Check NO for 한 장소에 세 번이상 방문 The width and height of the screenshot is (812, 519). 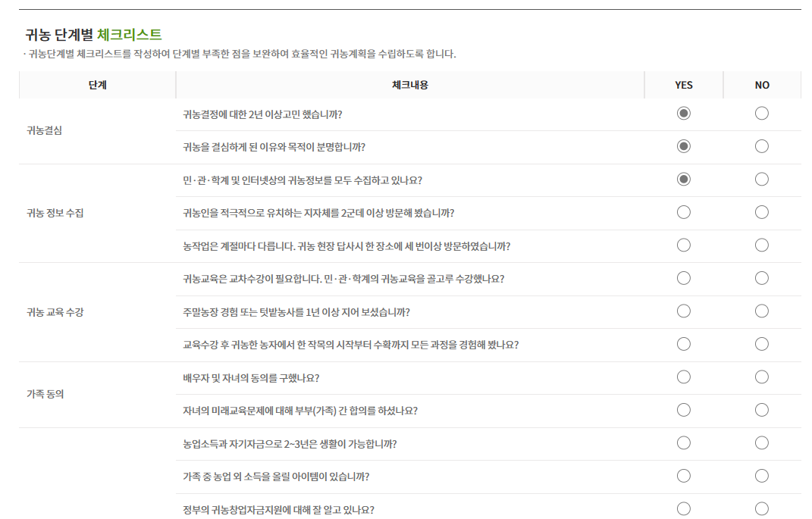point(762,245)
